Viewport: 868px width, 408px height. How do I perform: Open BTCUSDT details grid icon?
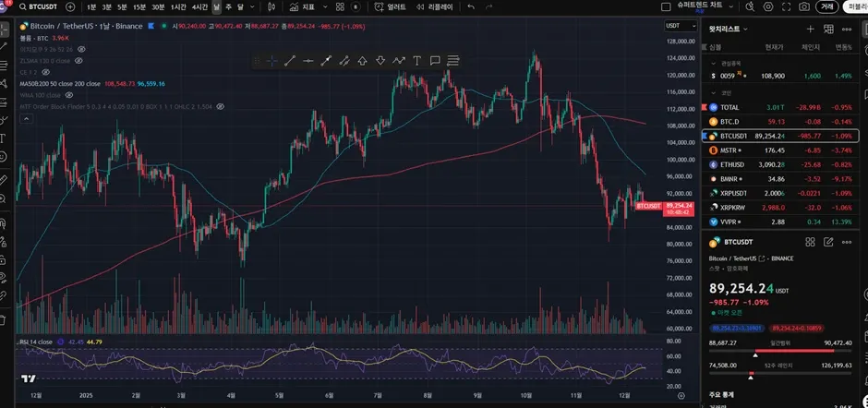[x=810, y=241]
